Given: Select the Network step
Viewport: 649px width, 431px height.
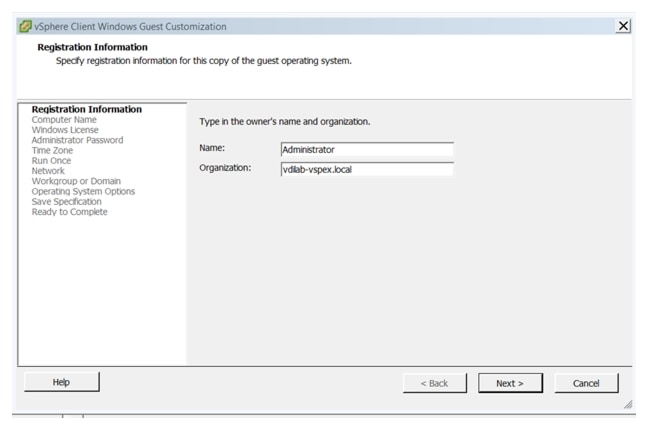Looking at the screenshot, I should coord(48,171).
